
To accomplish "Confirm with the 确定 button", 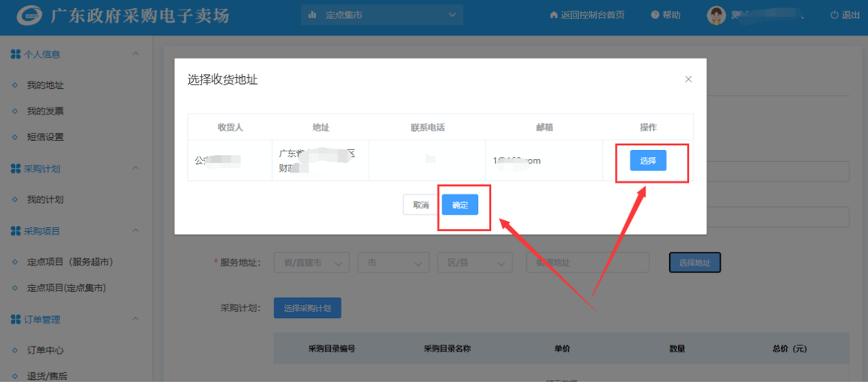I will pos(459,205).
